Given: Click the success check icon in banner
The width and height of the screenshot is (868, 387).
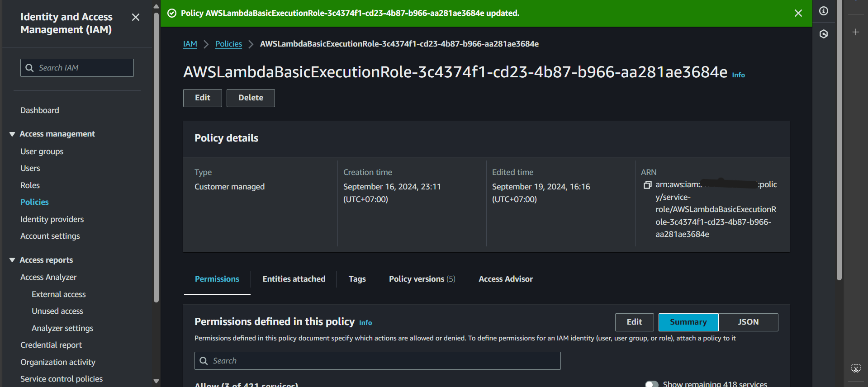Looking at the screenshot, I should pyautogui.click(x=172, y=13).
